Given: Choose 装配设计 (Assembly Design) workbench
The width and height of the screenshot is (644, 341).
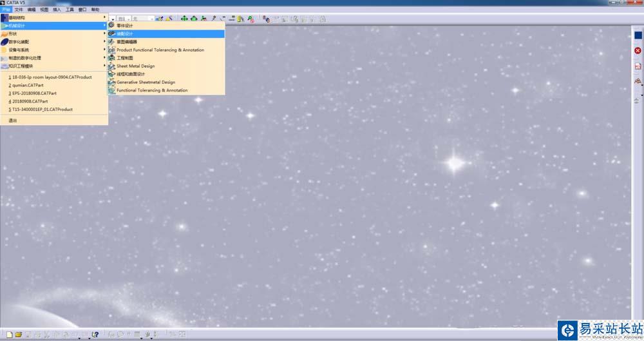Looking at the screenshot, I should coord(166,34).
